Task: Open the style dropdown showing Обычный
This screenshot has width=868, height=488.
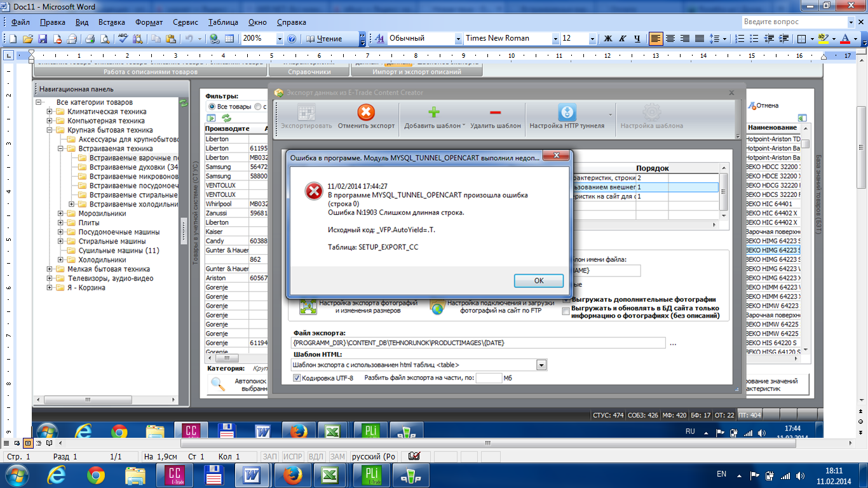Action: (x=458, y=39)
